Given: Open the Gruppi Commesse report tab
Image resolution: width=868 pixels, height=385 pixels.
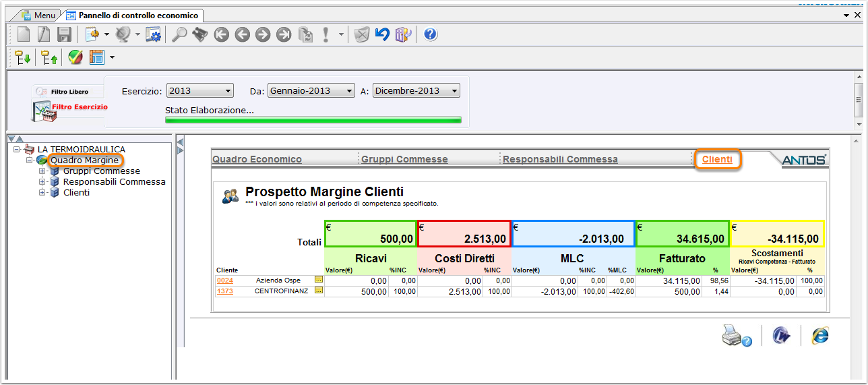Looking at the screenshot, I should coord(404,159).
